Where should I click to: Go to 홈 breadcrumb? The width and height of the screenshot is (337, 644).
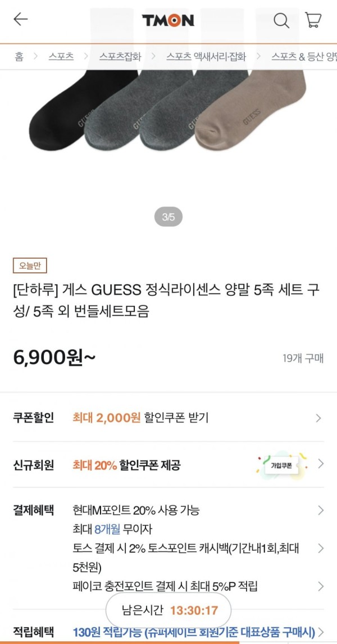click(x=19, y=56)
